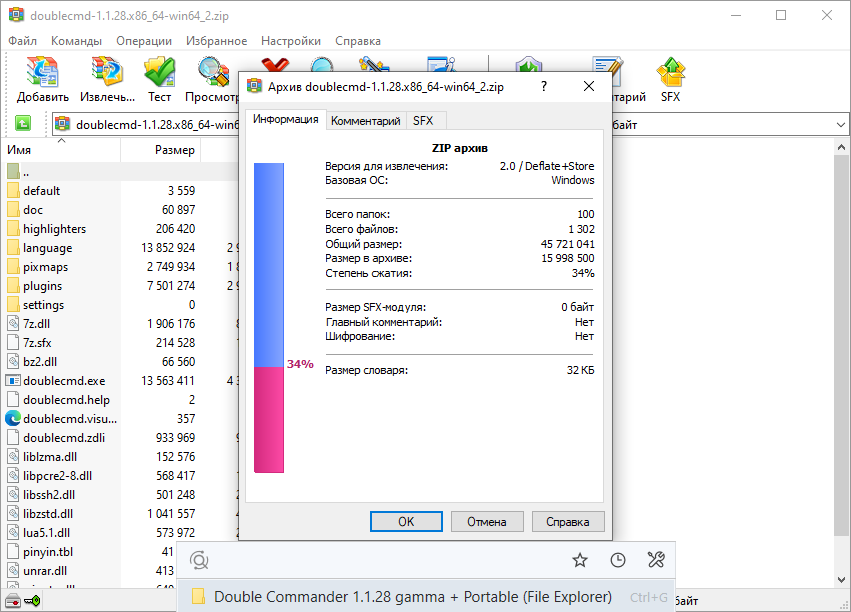Screen dimensions: 851x612
Task: Click the magnifier search icon in bottom bar
Action: tap(199, 560)
